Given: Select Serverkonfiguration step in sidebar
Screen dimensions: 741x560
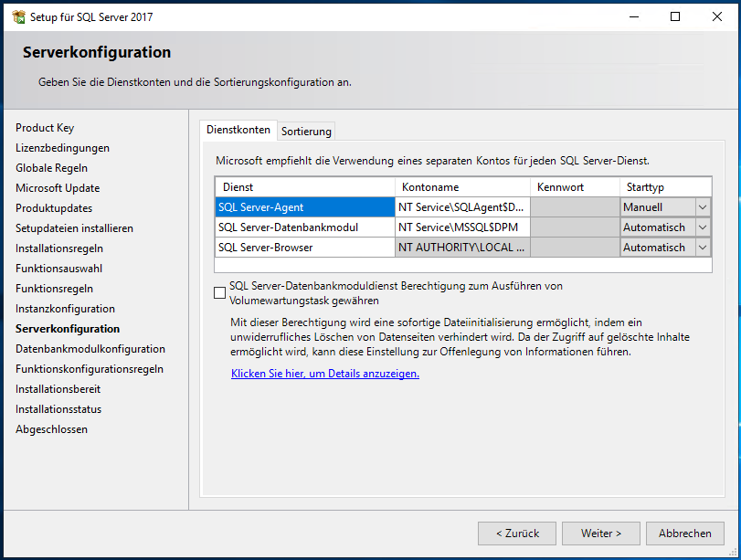Looking at the screenshot, I should click(x=68, y=329).
